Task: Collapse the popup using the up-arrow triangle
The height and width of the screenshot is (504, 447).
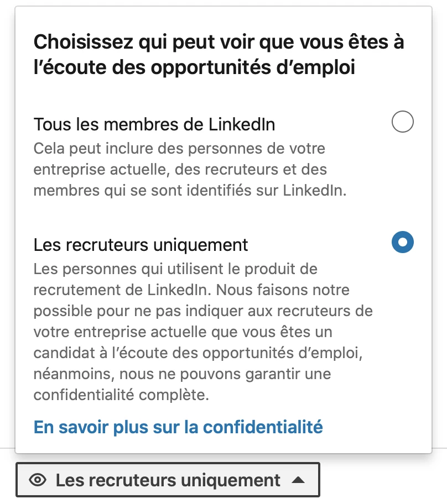Action: (x=298, y=480)
